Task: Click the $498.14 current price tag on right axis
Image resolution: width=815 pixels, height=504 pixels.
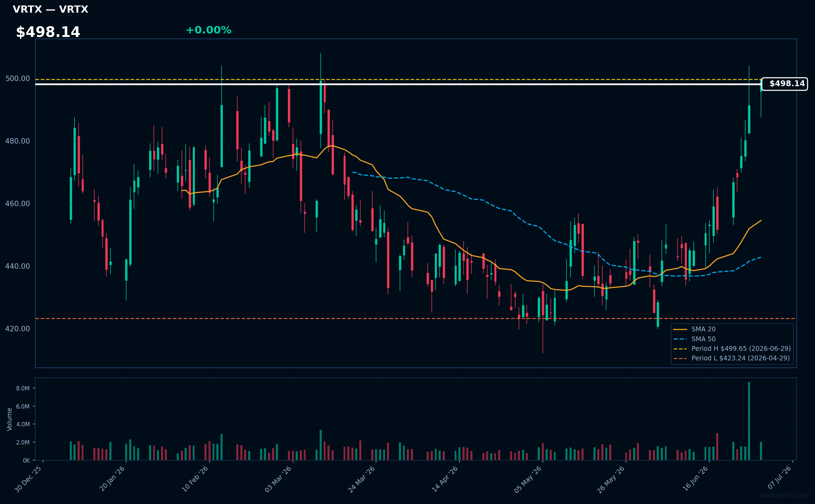Action: click(785, 84)
